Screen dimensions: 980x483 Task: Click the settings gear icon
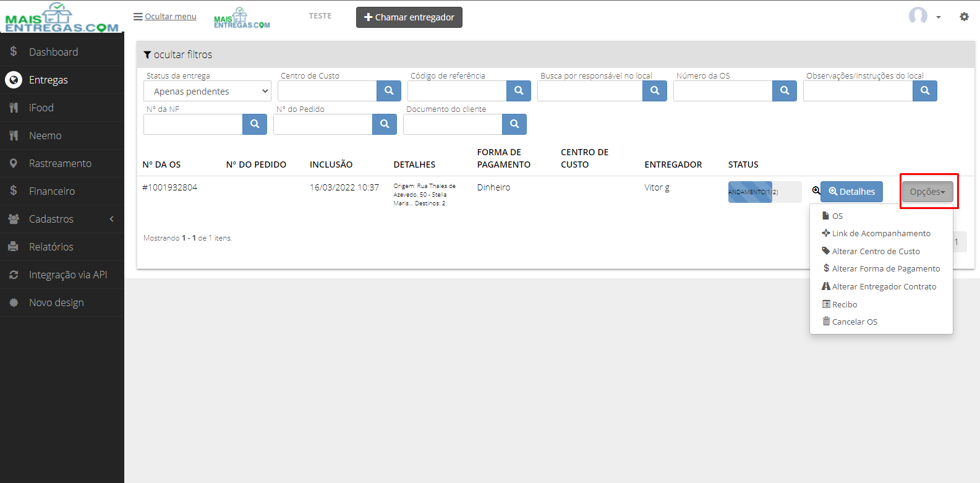point(964,17)
